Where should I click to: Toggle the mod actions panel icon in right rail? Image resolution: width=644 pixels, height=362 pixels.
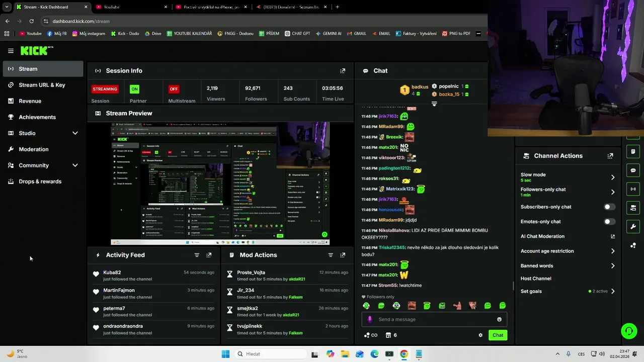point(633,152)
